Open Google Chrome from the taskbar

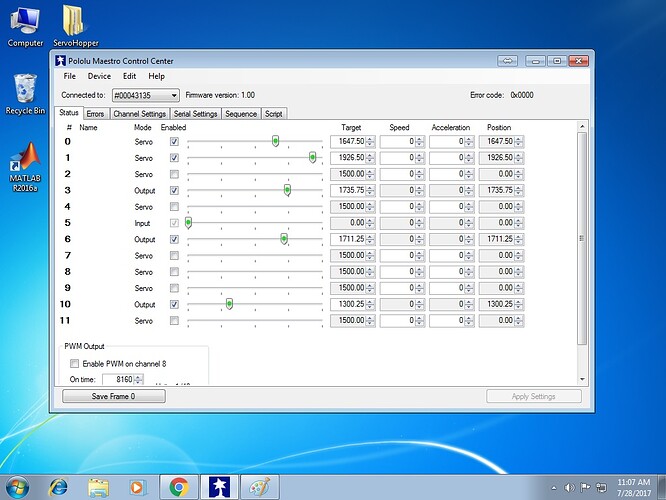click(x=179, y=486)
